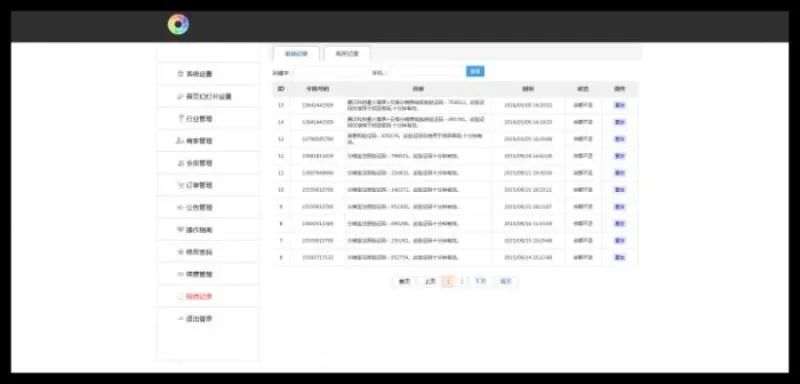Click the 时间 column header
Viewport: 800px width, 384px height.
pyautogui.click(x=528, y=89)
